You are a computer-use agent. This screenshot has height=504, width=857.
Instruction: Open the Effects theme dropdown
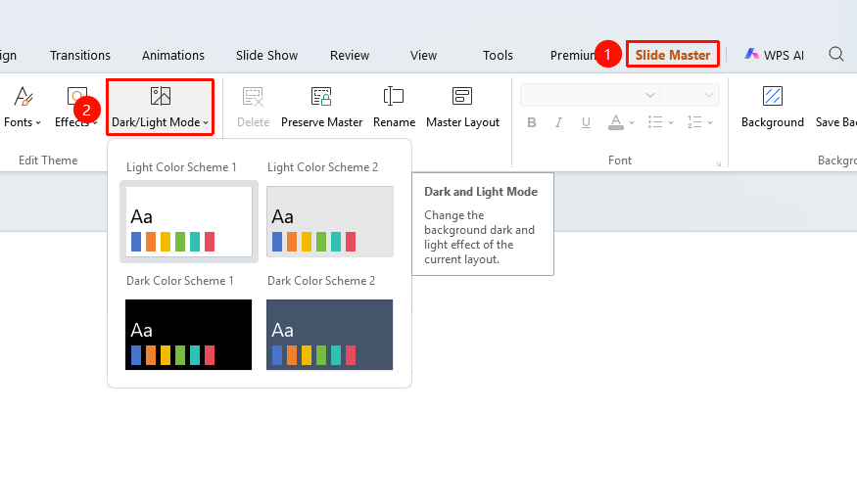click(76, 107)
